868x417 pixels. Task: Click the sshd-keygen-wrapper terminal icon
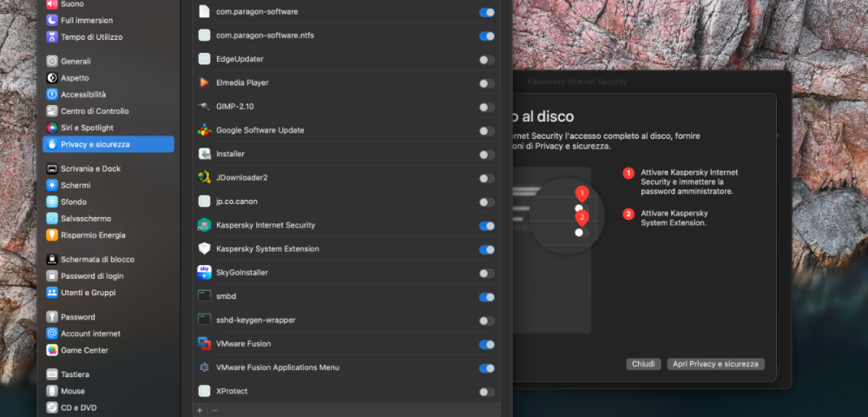pyautogui.click(x=204, y=320)
